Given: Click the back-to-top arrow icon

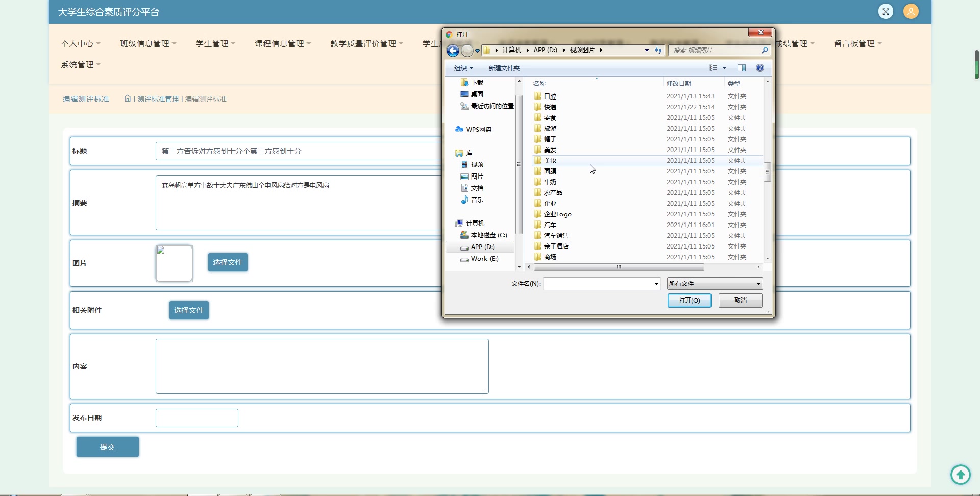Looking at the screenshot, I should tap(961, 475).
